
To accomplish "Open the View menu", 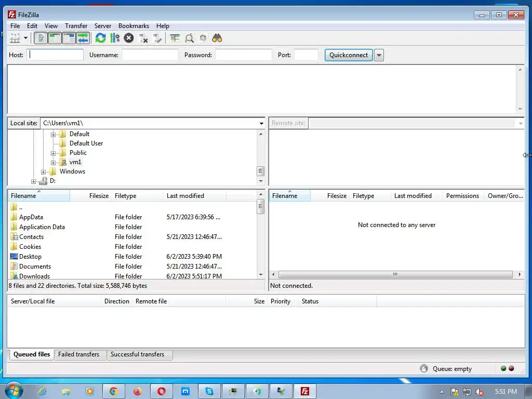I will click(x=51, y=26).
